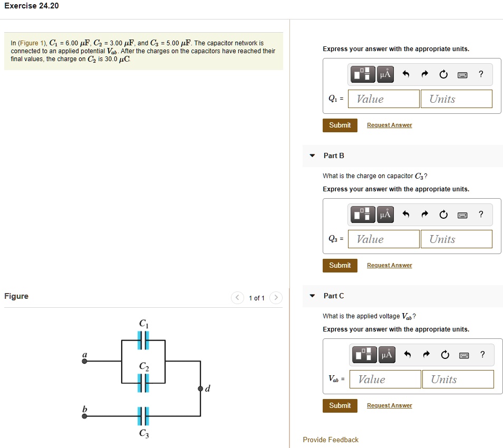The width and height of the screenshot is (503, 448).
Task: Click the µÅ units icon above Q1 field
Action: coord(385,74)
